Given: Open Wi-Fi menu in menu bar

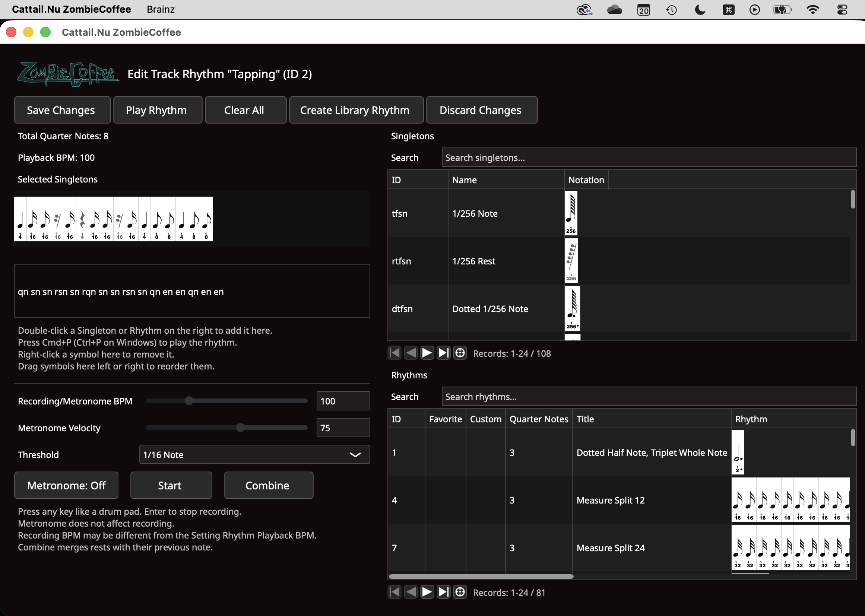Looking at the screenshot, I should click(812, 9).
